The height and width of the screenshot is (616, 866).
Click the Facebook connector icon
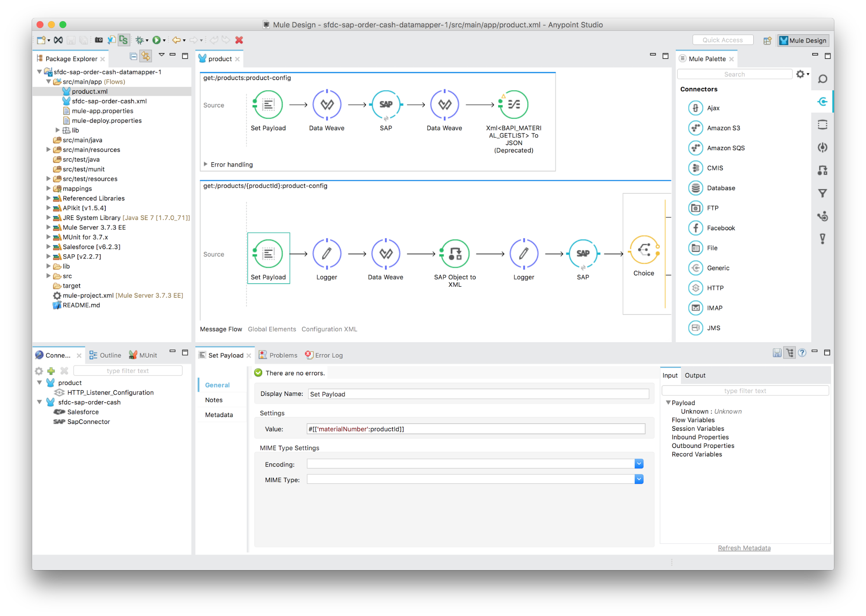pyautogui.click(x=696, y=228)
